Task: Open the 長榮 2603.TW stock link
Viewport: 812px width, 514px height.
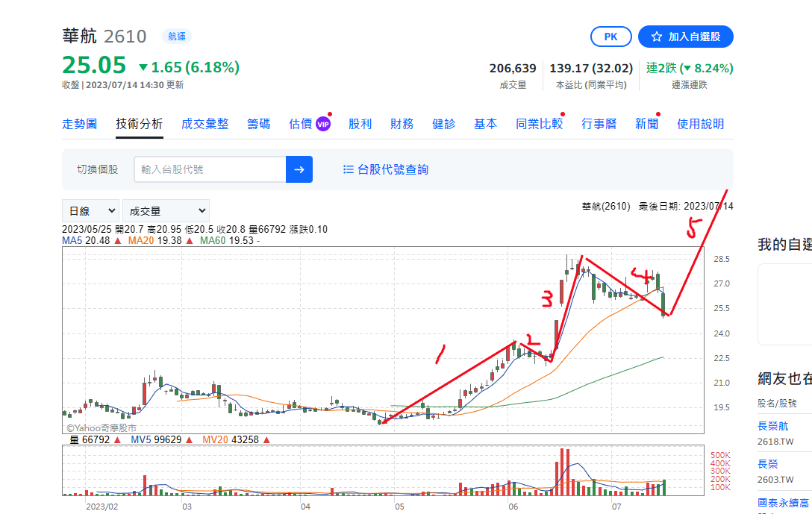Action: pos(768,464)
